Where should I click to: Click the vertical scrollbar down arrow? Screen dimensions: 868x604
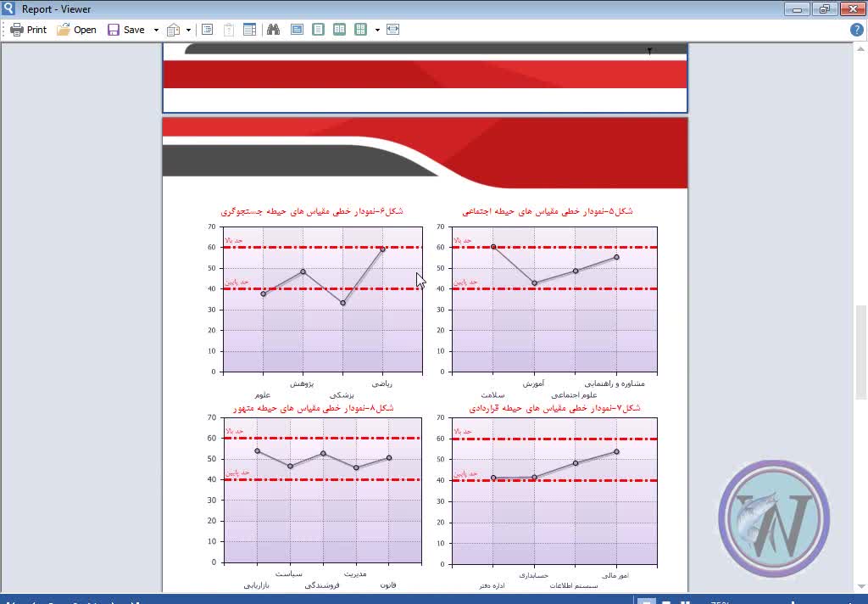click(861, 586)
